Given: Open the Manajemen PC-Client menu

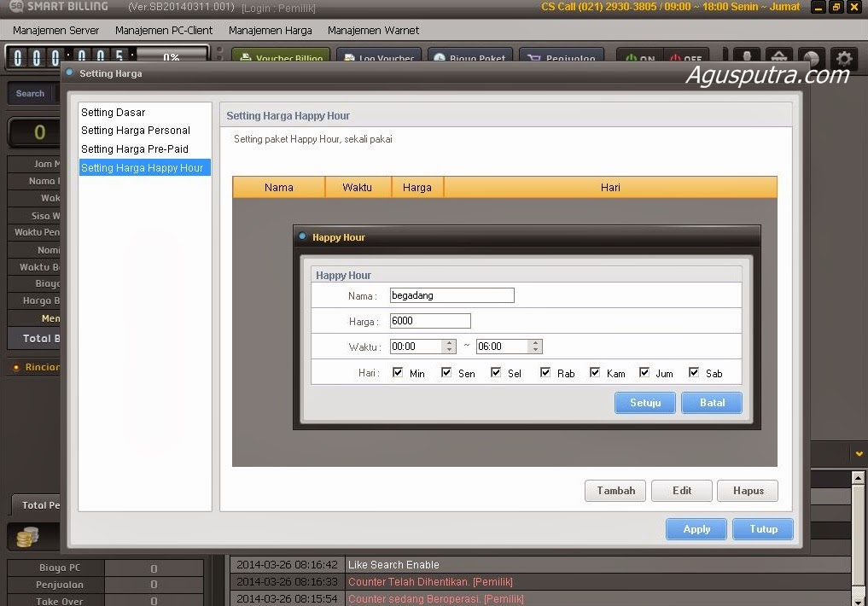Looking at the screenshot, I should pyautogui.click(x=164, y=31).
